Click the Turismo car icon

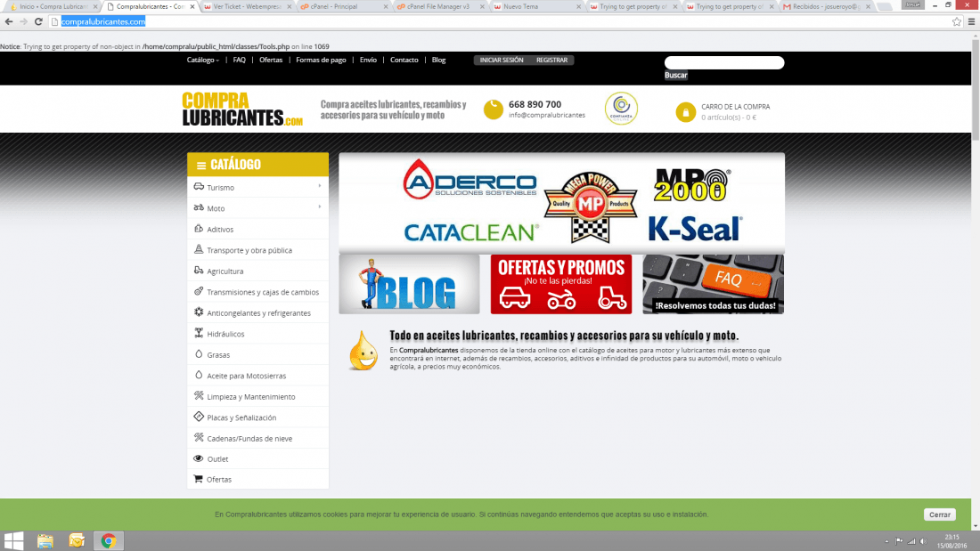[x=199, y=187]
